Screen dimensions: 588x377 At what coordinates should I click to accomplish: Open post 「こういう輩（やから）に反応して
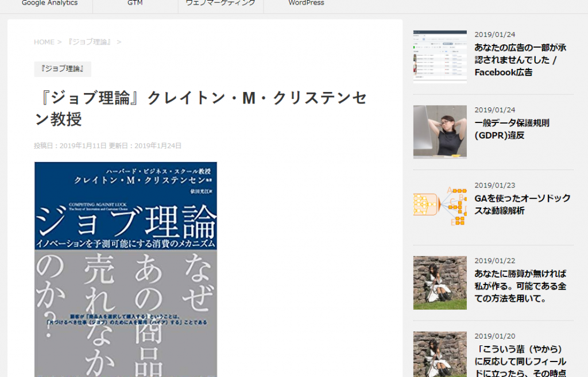520,360
